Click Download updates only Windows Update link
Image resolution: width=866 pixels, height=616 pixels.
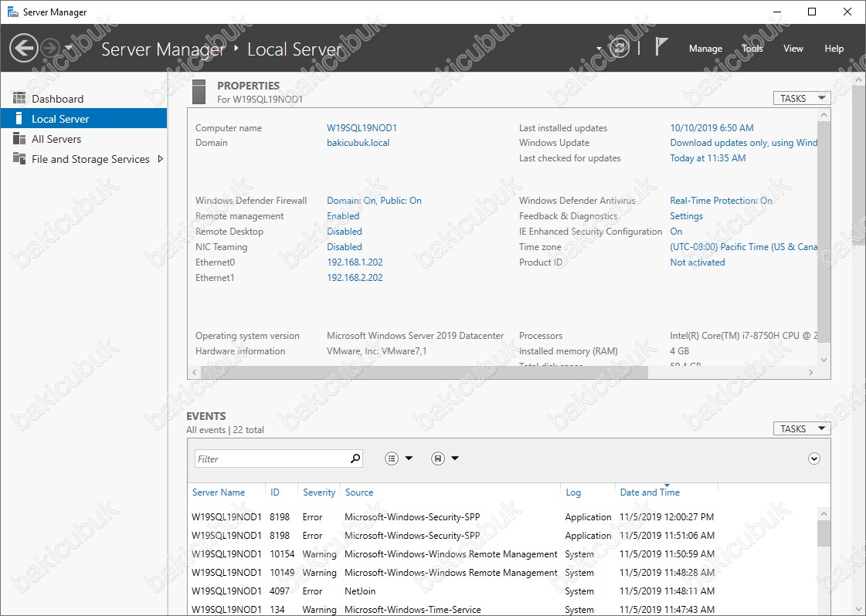(x=743, y=142)
